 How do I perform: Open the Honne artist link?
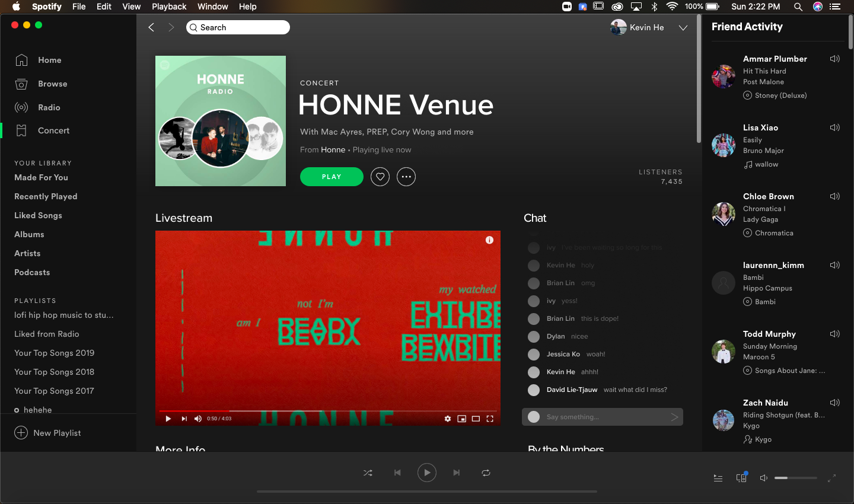click(333, 150)
